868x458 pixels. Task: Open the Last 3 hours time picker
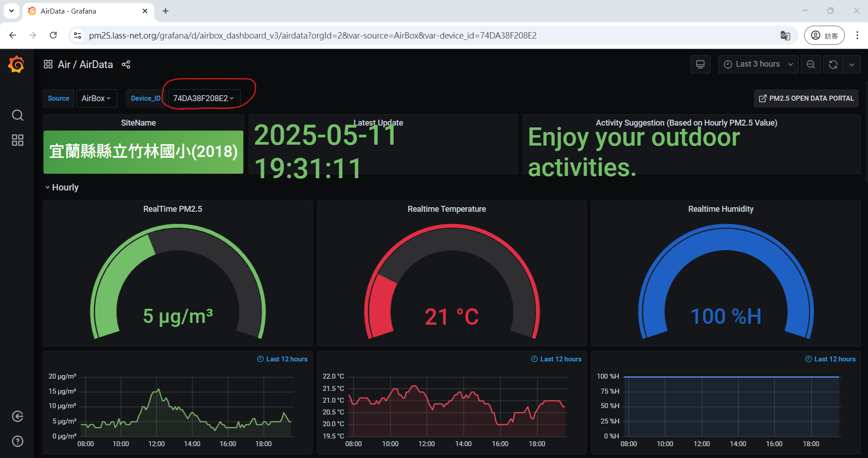[757, 64]
